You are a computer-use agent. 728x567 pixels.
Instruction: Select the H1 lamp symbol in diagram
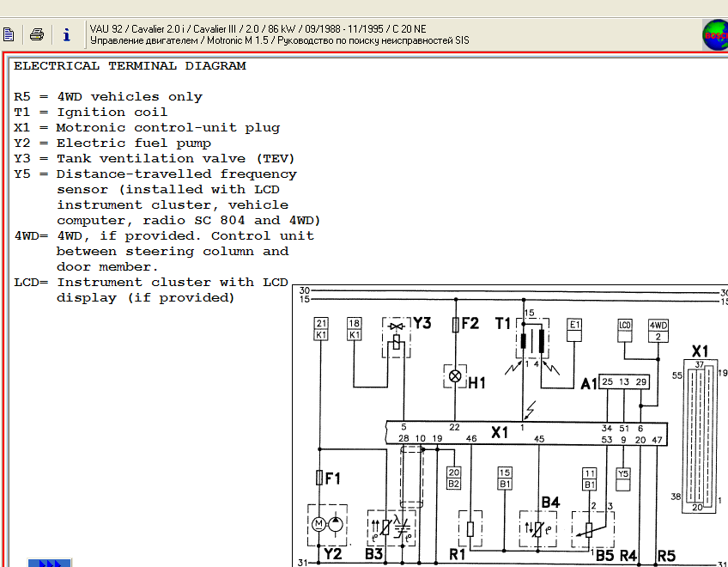coord(455,376)
